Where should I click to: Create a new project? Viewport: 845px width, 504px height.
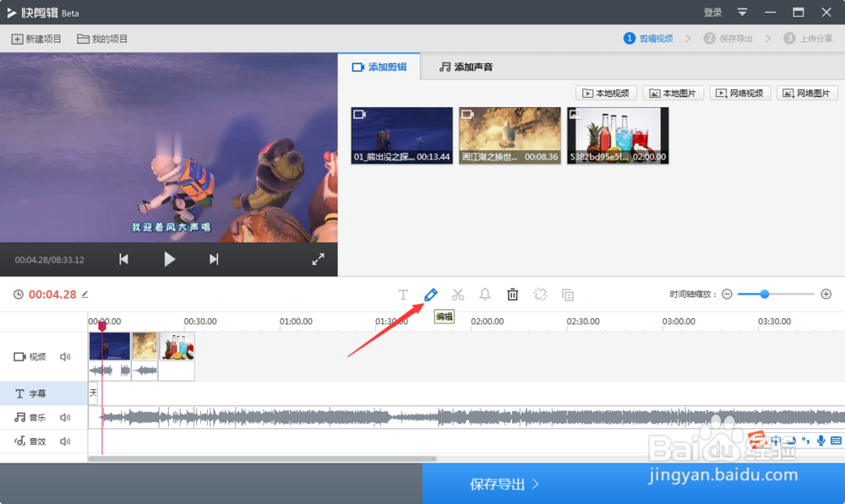pos(36,39)
